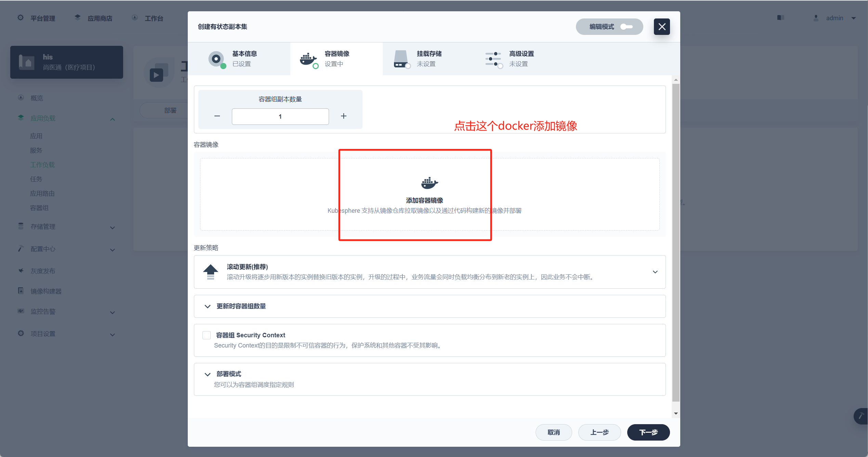Open the admin account dropdown arrow
This screenshot has width=868, height=457.
tap(854, 18)
